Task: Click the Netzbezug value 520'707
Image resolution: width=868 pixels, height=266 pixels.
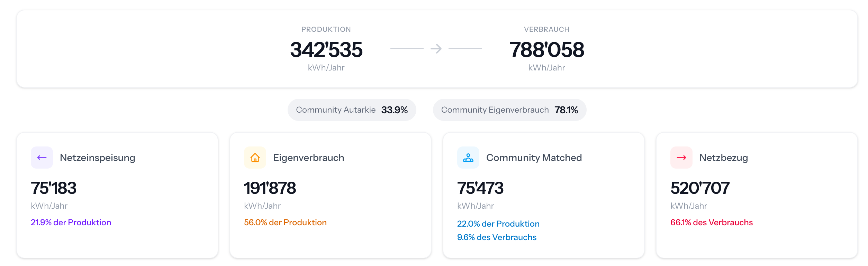Action: pos(700,188)
